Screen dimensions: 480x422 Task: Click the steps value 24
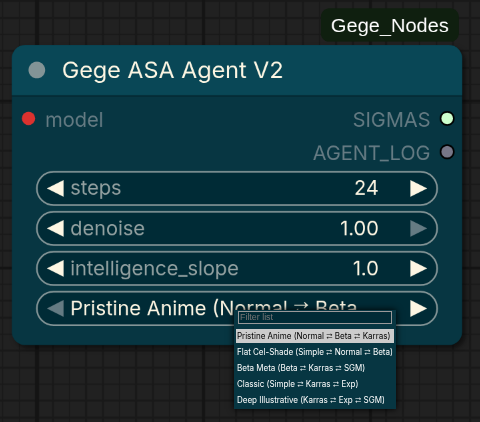(x=366, y=188)
